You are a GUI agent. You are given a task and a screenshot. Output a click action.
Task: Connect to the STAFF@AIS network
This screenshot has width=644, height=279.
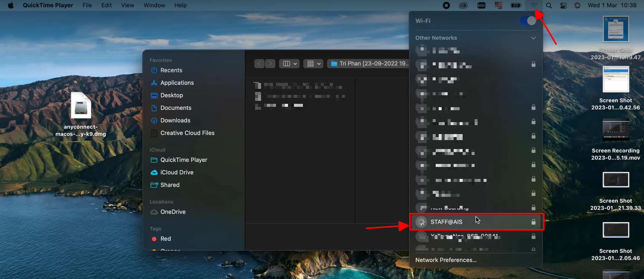(446, 222)
